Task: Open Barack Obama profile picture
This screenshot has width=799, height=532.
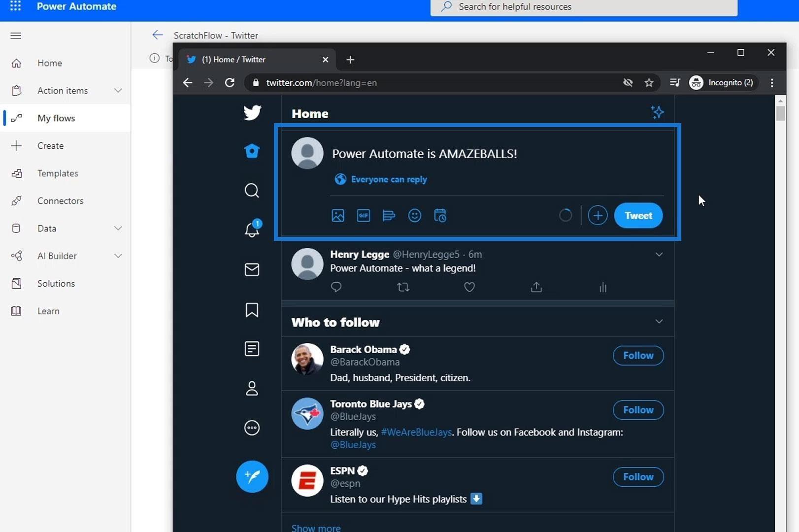Action: point(307,359)
